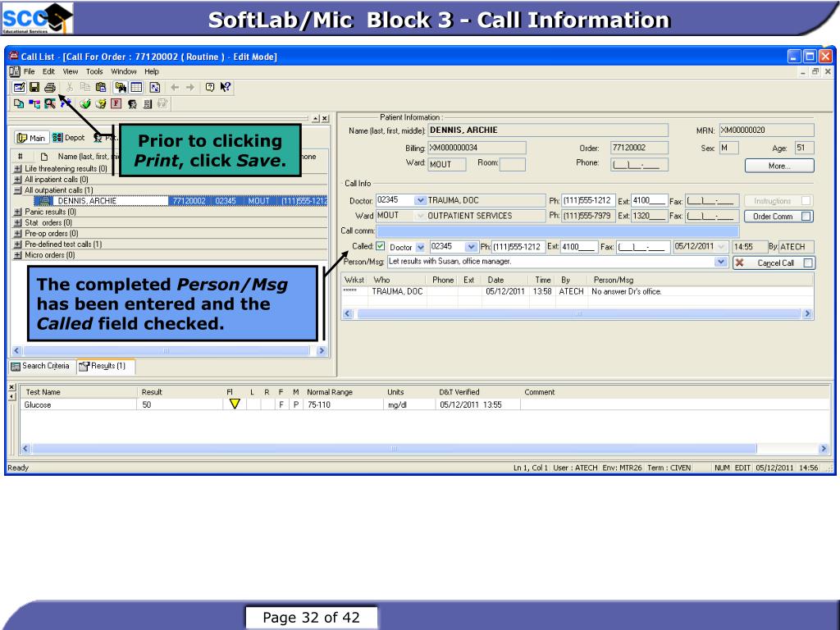This screenshot has height=630, width=840.
Task: Click the greyed printer icon on second toolbar
Action: tap(163, 103)
